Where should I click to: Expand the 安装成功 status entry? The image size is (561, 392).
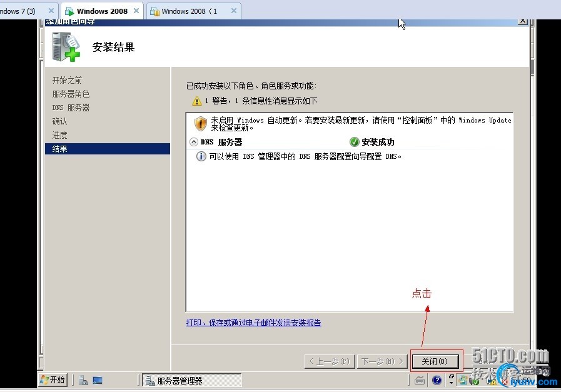point(354,142)
